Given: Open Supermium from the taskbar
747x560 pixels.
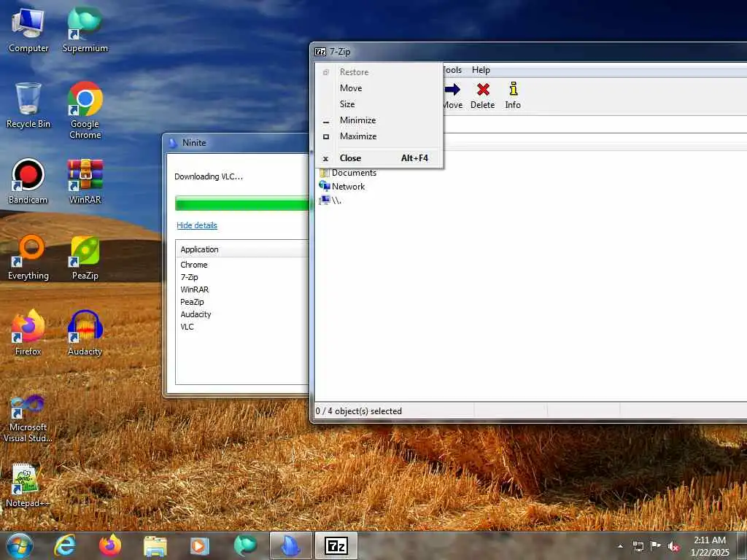Looking at the screenshot, I should coord(245,545).
